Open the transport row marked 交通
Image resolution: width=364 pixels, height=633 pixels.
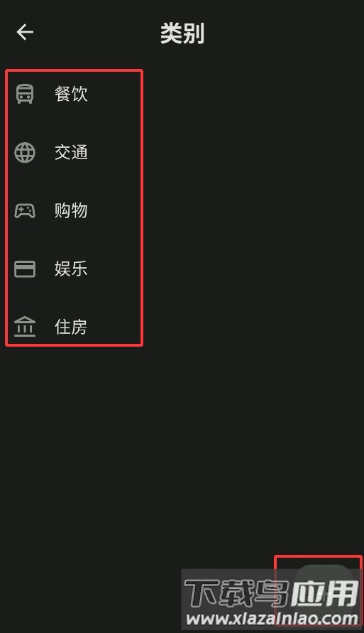(x=75, y=153)
